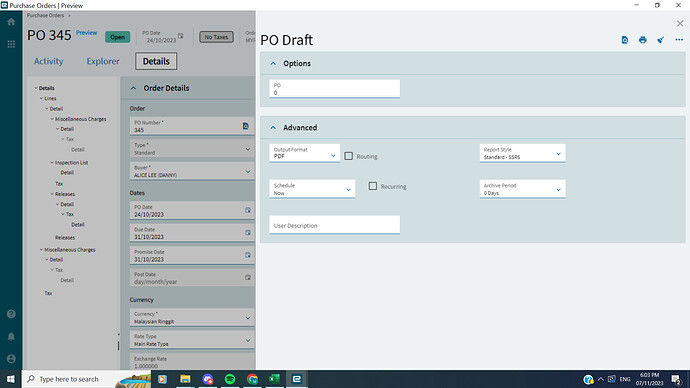Open the Home icon in sidebar
The width and height of the screenshot is (690, 388).
[11, 22]
